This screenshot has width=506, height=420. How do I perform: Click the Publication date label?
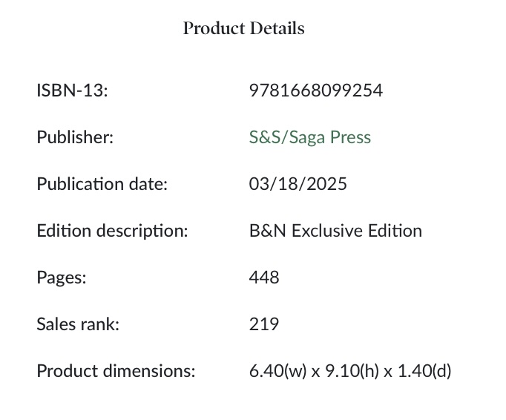coord(102,184)
